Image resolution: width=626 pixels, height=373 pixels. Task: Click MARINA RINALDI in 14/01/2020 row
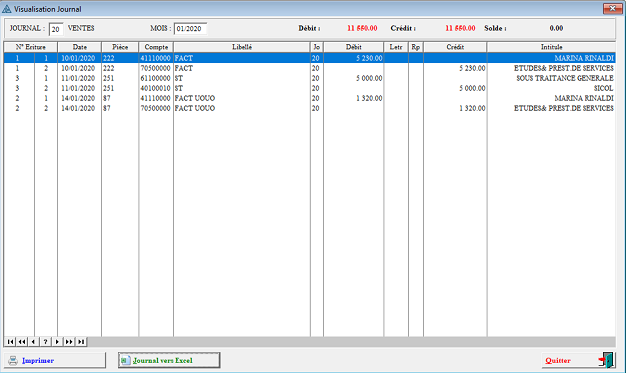(x=584, y=98)
